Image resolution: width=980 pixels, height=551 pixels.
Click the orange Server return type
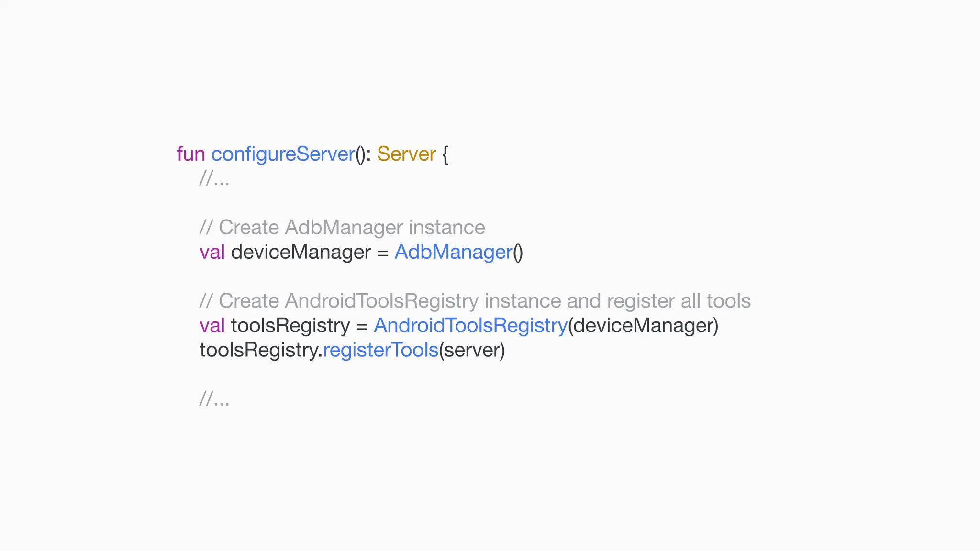(x=406, y=154)
